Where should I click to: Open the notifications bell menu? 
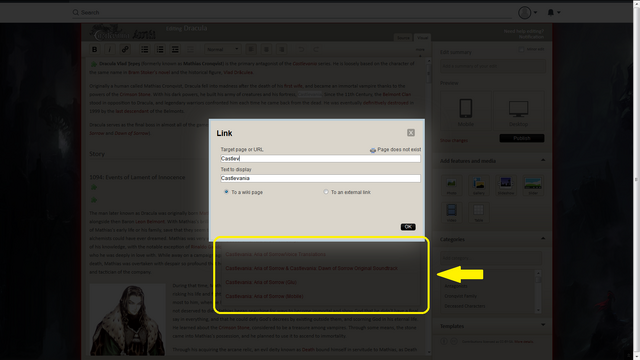[x=553, y=13]
